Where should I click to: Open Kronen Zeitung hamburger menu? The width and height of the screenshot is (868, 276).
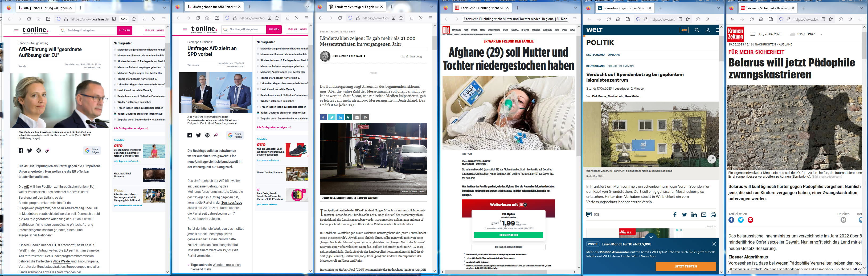tap(752, 34)
